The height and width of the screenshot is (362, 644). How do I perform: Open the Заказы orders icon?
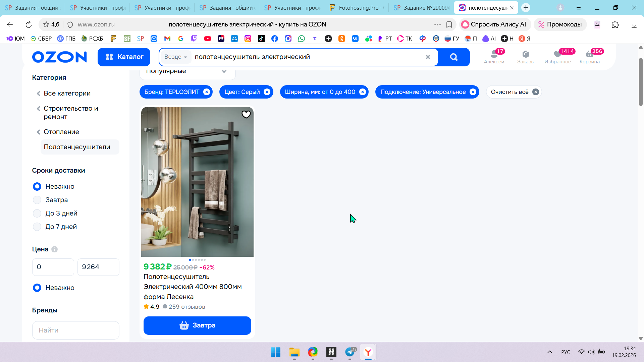[x=526, y=57]
